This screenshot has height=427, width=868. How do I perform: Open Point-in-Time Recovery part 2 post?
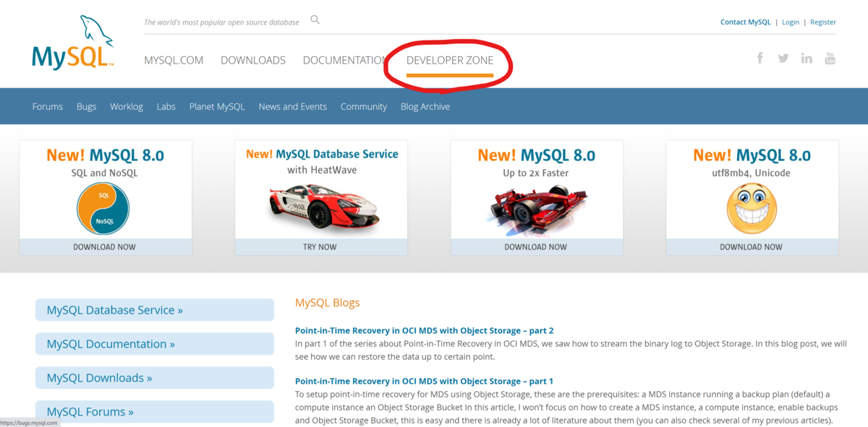(x=424, y=330)
